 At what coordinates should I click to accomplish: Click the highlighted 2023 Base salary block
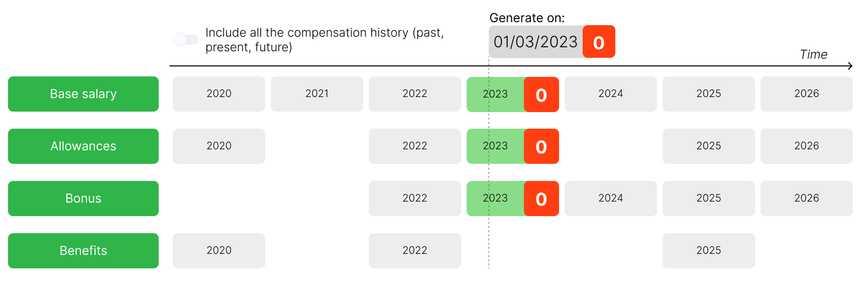495,94
